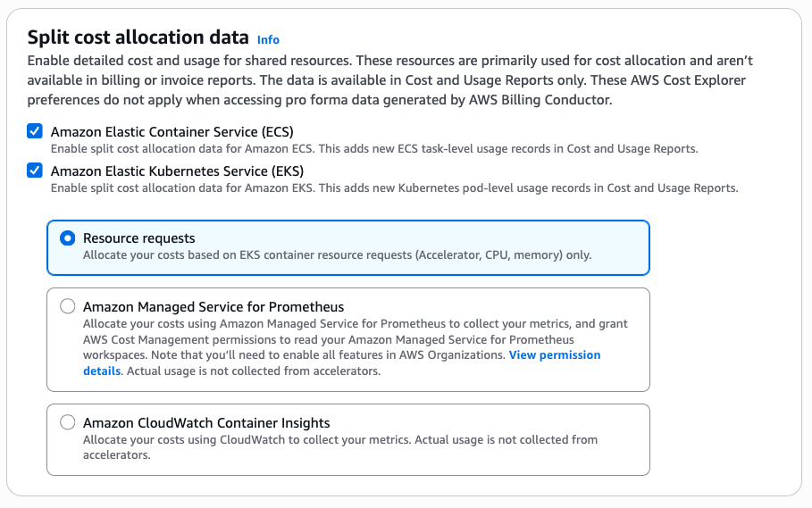The width and height of the screenshot is (812, 508).
Task: Select the Resource requests radio button
Action: pos(68,238)
